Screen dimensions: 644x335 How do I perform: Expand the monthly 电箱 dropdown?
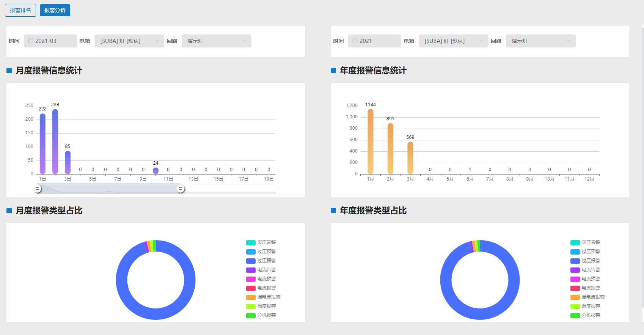pyautogui.click(x=129, y=41)
